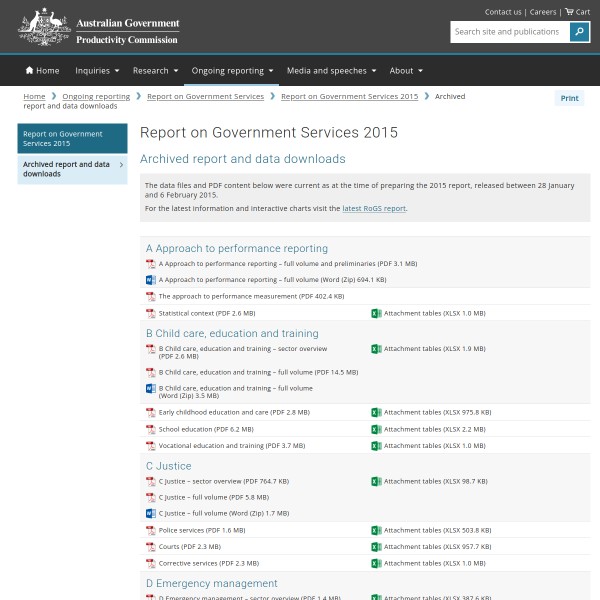The width and height of the screenshot is (600, 600).
Task: Open the Ongoing reporting menu
Action: coord(232,71)
